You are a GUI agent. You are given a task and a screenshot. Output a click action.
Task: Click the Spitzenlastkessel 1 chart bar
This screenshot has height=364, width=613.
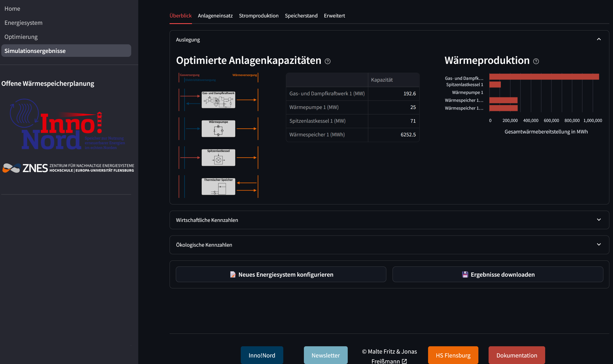tap(495, 84)
